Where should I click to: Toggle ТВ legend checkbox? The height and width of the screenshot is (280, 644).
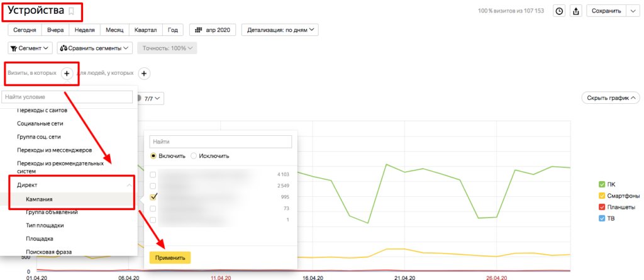coord(602,218)
